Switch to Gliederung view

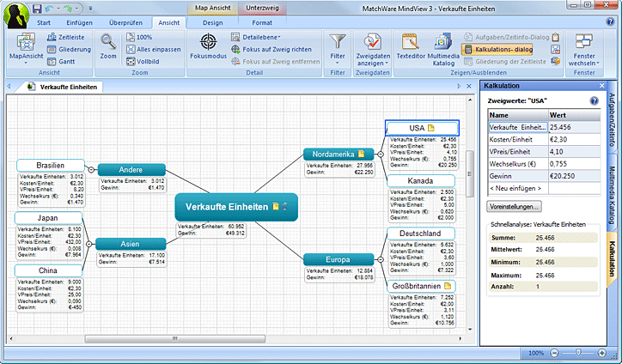coord(69,50)
